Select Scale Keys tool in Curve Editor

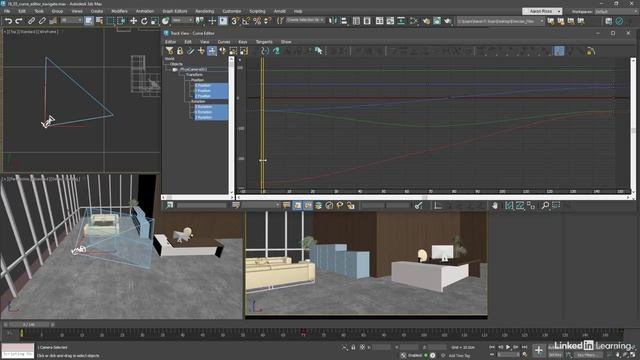coord(233,51)
